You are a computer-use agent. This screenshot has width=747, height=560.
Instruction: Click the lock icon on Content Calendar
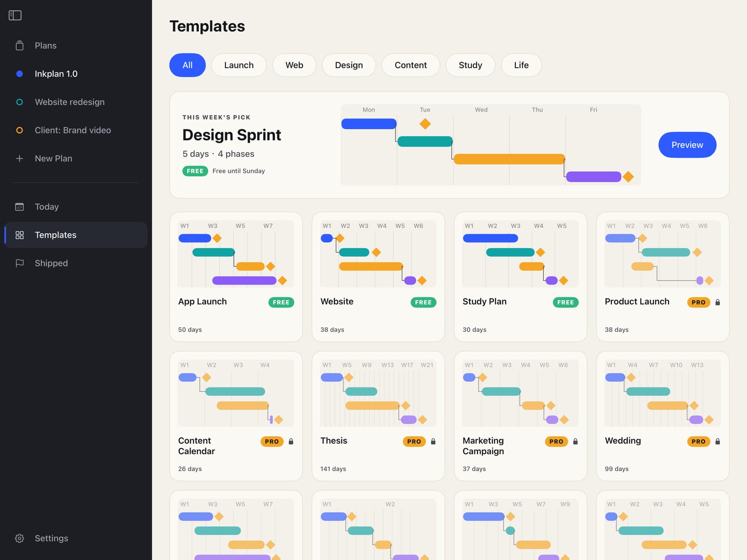click(291, 441)
